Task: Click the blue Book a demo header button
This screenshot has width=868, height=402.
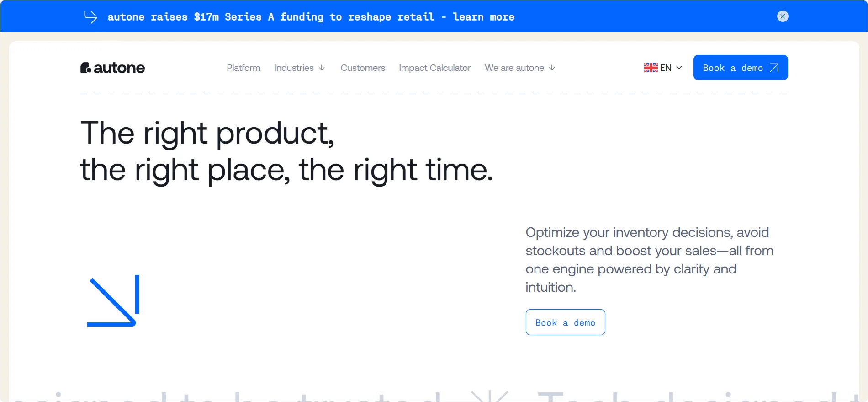Action: pos(741,68)
